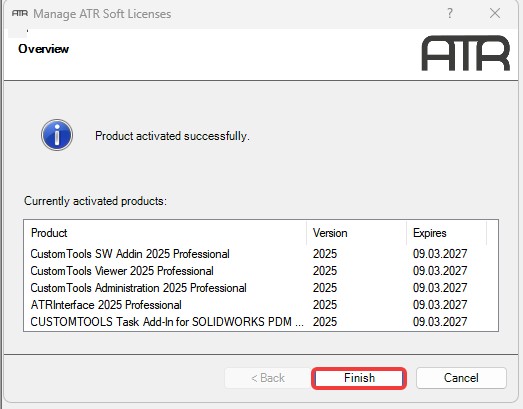Close the Manage ATR Soft Licenses dialog
The height and width of the screenshot is (409, 523).
495,13
